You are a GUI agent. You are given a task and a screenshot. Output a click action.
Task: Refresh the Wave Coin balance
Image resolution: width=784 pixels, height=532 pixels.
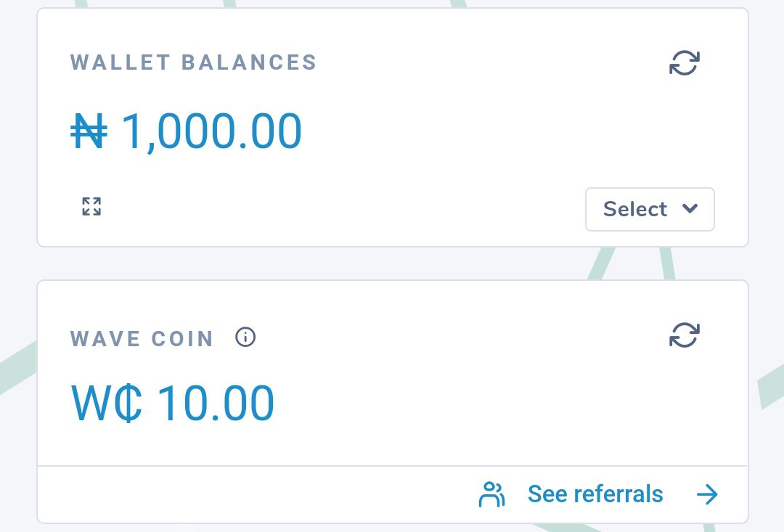[684, 335]
